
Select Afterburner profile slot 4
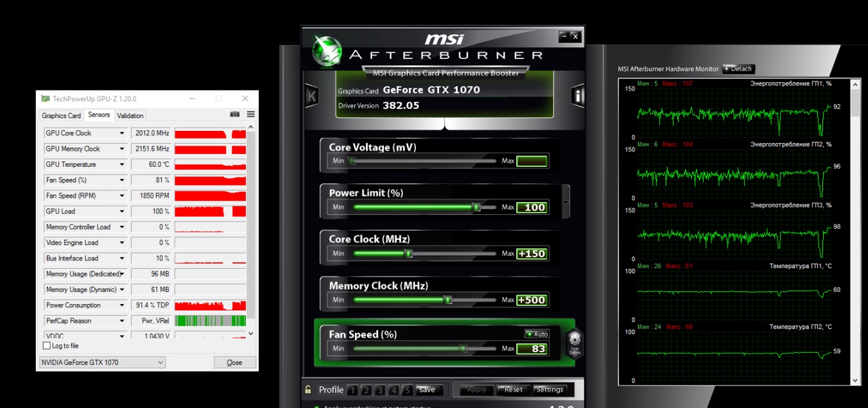(x=393, y=390)
